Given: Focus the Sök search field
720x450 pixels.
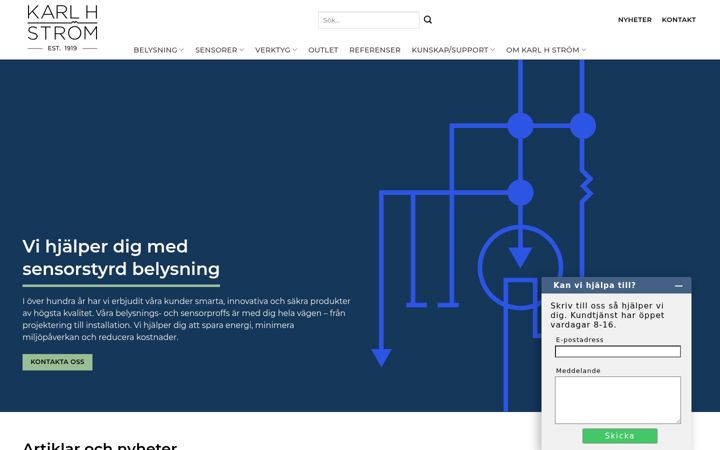Looking at the screenshot, I should (x=369, y=20).
